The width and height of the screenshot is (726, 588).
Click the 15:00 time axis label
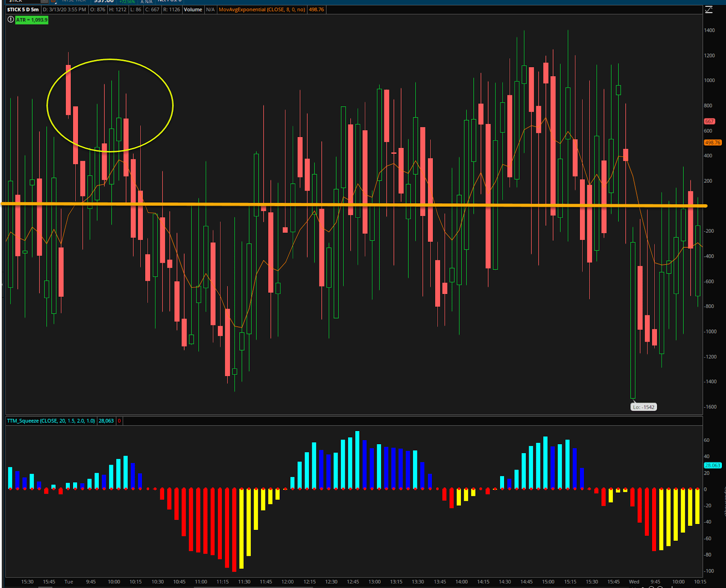click(x=548, y=582)
